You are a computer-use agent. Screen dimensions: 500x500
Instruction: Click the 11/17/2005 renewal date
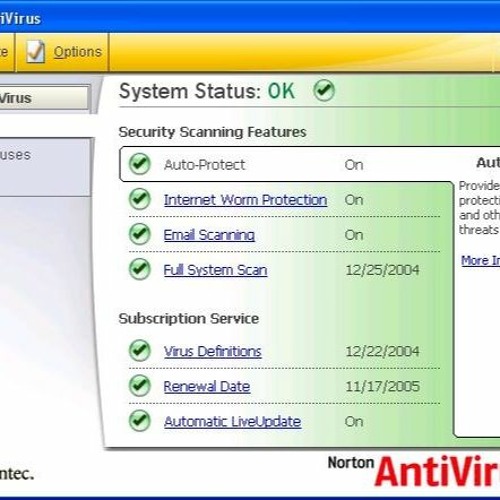382,387
